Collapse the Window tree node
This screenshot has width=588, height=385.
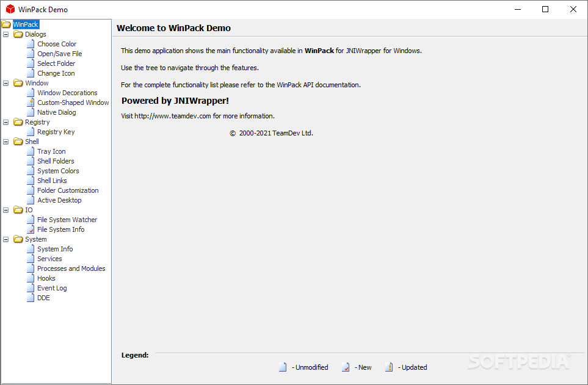(x=6, y=83)
